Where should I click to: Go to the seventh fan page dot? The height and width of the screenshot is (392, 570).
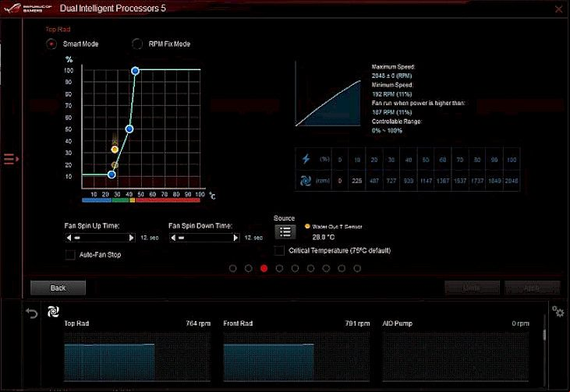327,269
